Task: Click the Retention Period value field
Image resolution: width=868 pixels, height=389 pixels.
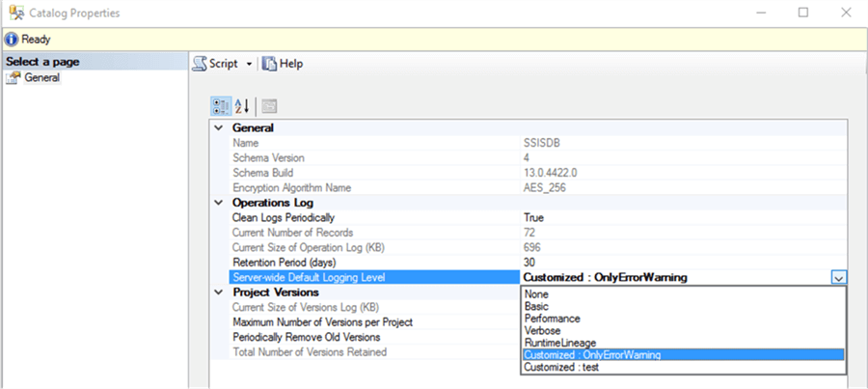Action: coord(675,263)
